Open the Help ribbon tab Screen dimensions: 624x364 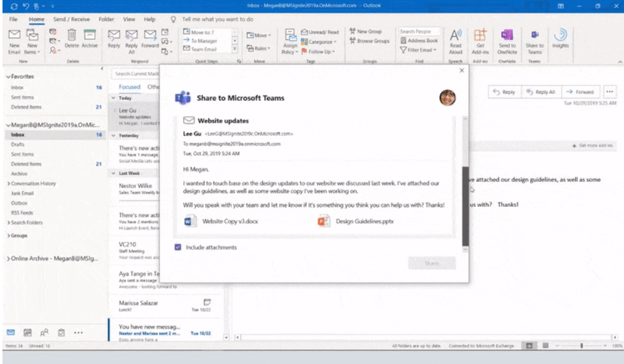[x=150, y=19]
